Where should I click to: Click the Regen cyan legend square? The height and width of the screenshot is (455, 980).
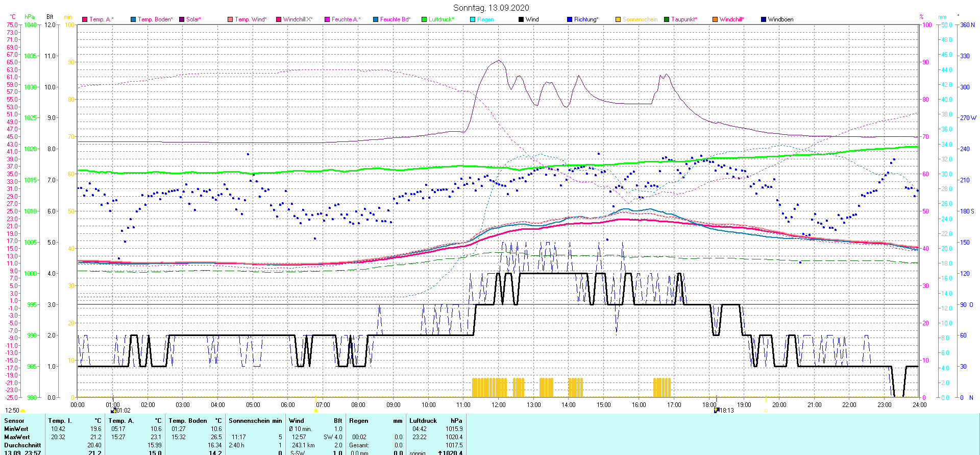[473, 19]
